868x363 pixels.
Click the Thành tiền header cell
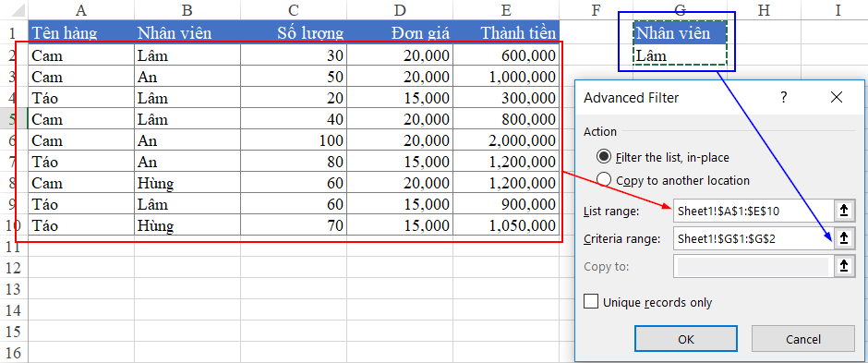pyautogui.click(x=506, y=32)
